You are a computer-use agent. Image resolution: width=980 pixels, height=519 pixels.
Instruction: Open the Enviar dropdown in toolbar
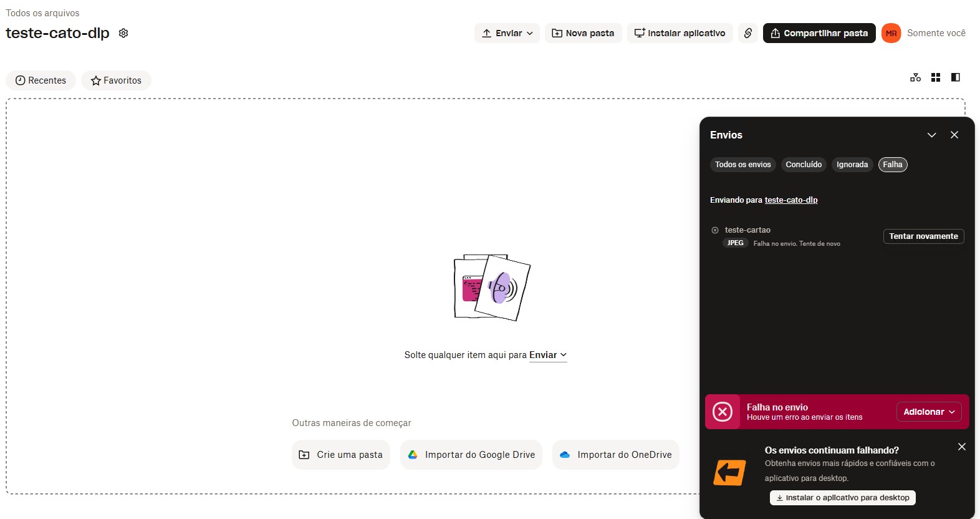pyautogui.click(x=507, y=33)
